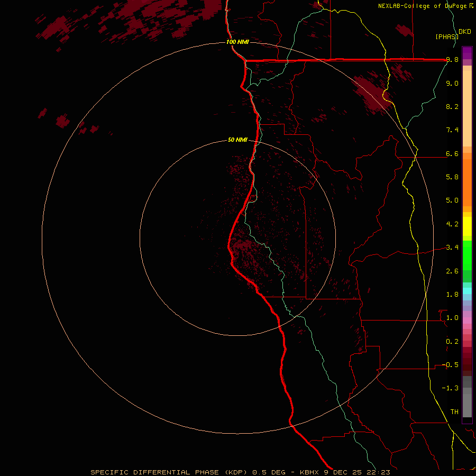Click the 7.4 value on the color scale
This screenshot has height=476, width=476.
(452, 130)
